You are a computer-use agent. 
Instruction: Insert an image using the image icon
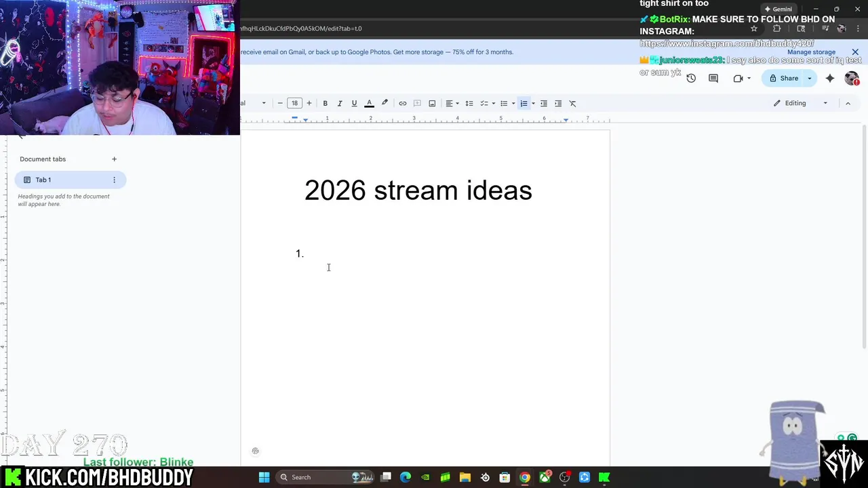click(432, 103)
